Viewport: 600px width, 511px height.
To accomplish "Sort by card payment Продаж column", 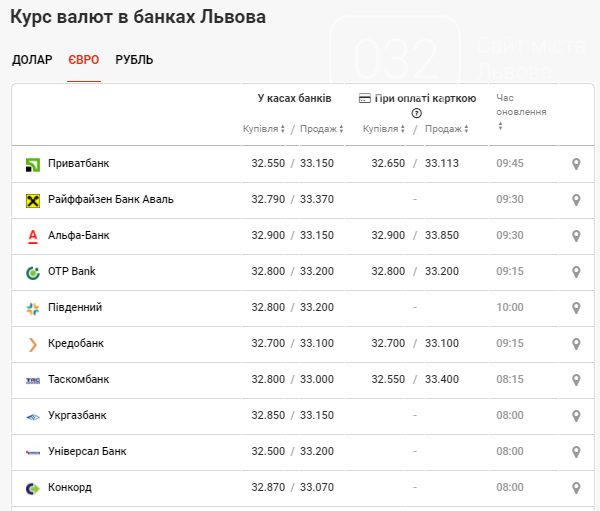I will (446, 129).
